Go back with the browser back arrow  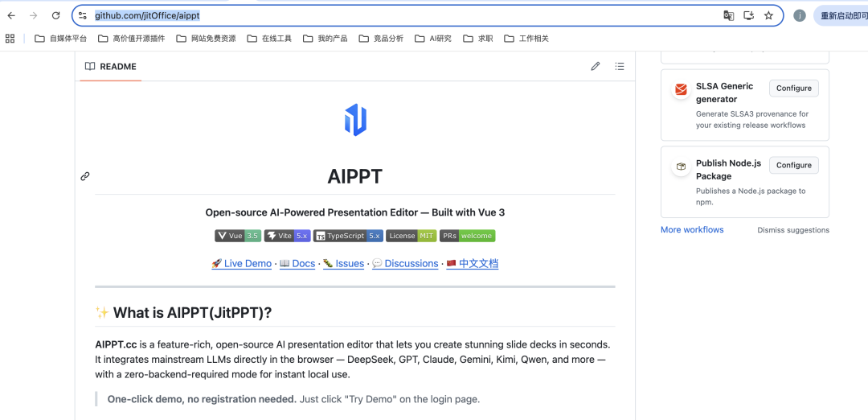click(x=11, y=15)
